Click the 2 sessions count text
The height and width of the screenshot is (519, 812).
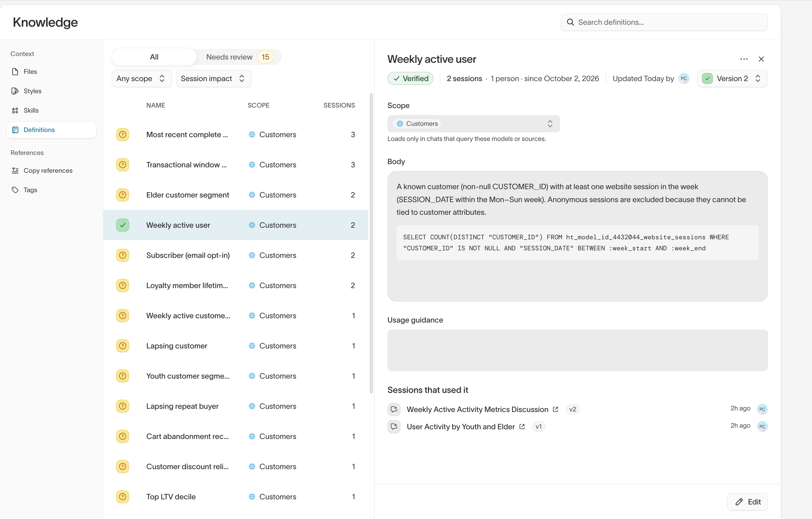(x=464, y=79)
